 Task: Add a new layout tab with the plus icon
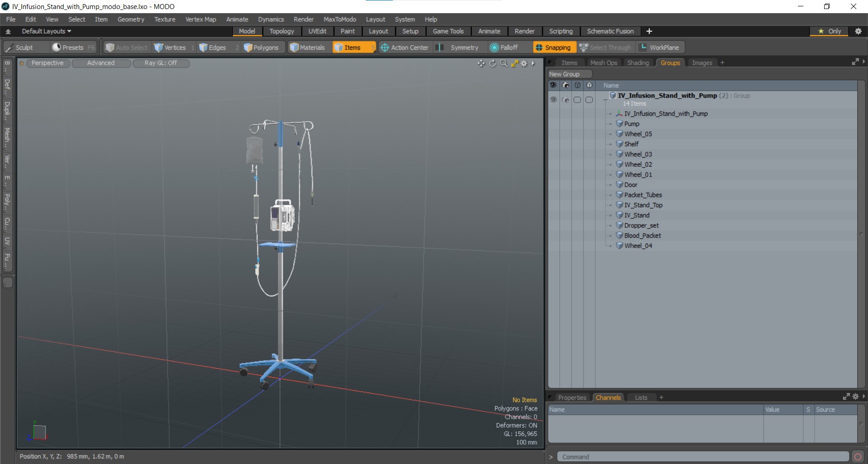tap(649, 31)
